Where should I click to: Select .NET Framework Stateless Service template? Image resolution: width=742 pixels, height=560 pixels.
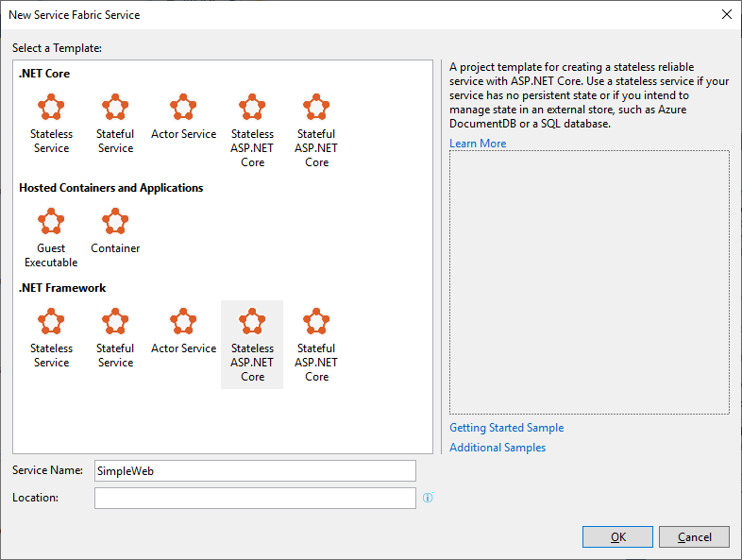pyautogui.click(x=51, y=337)
